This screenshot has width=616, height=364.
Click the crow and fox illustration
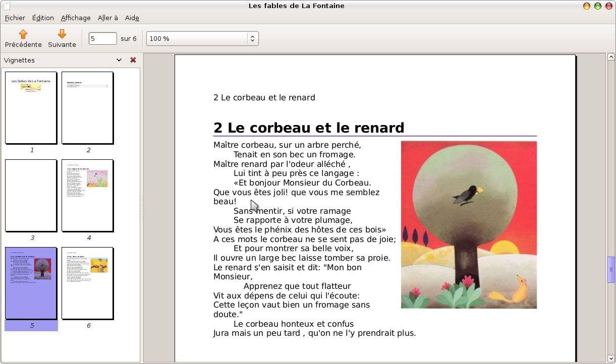pos(469,225)
